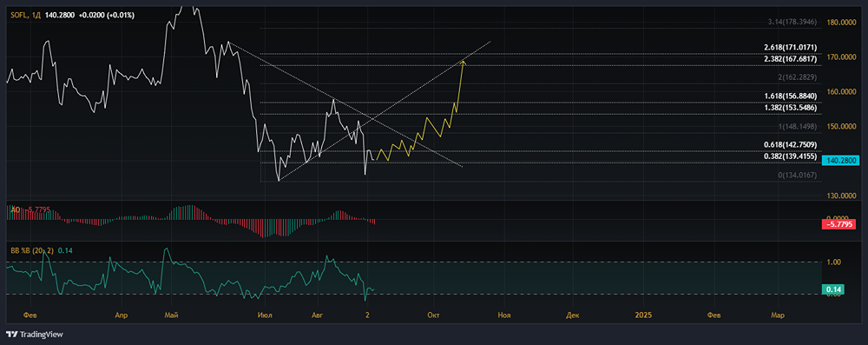This screenshot has height=345, width=868.
Task: Click 170.0000 on the price axis
Action: pyautogui.click(x=840, y=57)
